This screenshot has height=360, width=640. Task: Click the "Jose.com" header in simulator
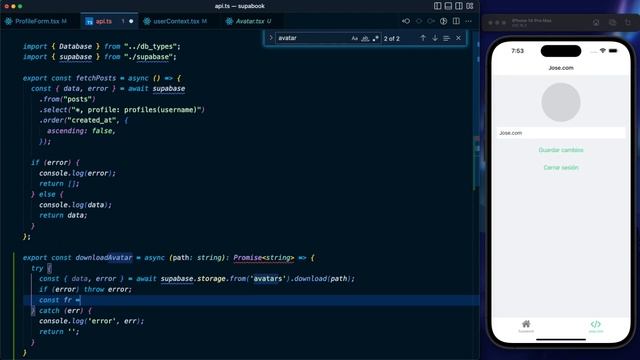561,68
